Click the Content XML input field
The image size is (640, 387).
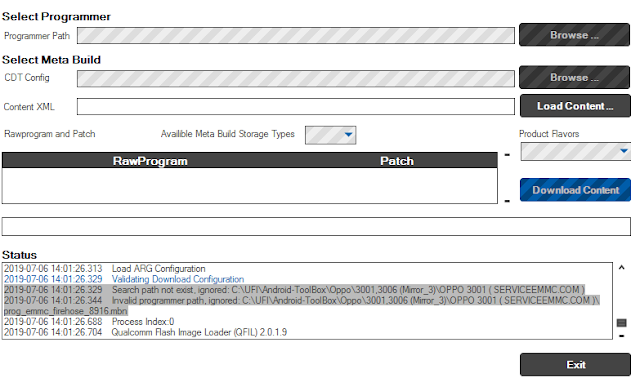pos(296,107)
